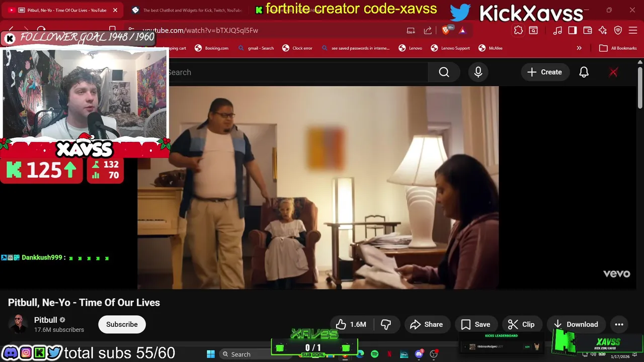Image resolution: width=644 pixels, height=362 pixels.
Task: Click the Share button
Action: pyautogui.click(x=427, y=324)
